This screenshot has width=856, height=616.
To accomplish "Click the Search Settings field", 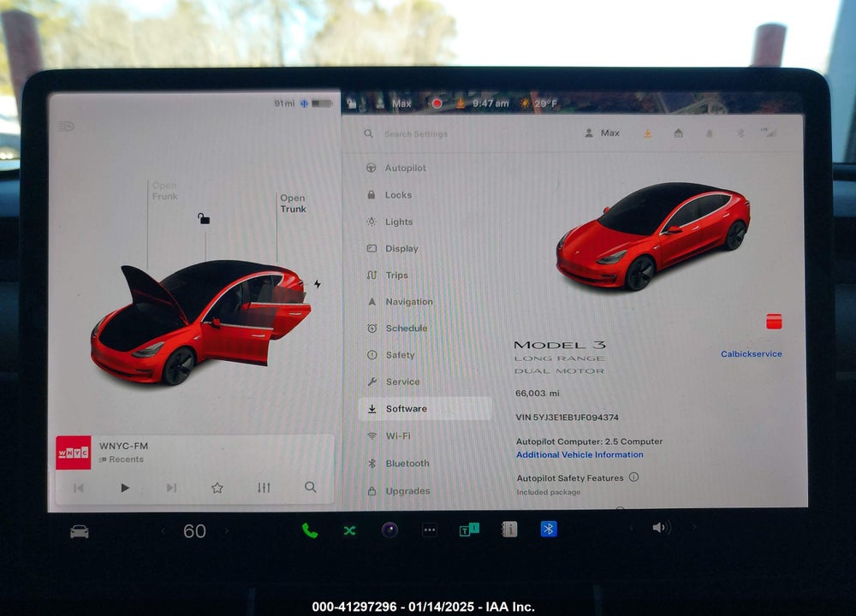I will click(415, 133).
